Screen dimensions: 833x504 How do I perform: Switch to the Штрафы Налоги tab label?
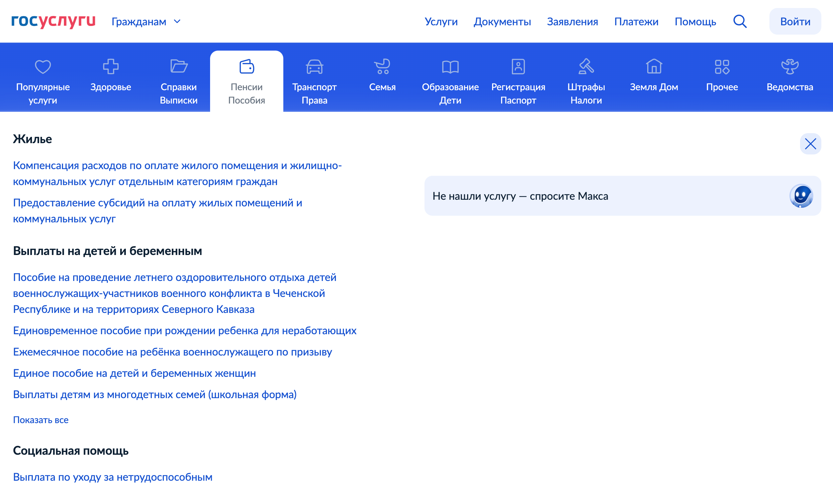tap(586, 94)
